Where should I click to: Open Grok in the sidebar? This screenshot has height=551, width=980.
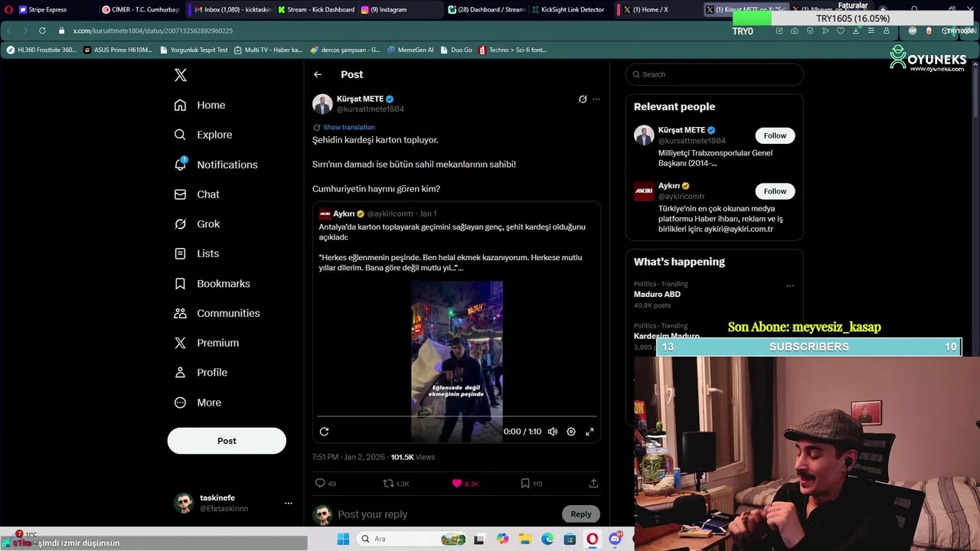click(197, 224)
